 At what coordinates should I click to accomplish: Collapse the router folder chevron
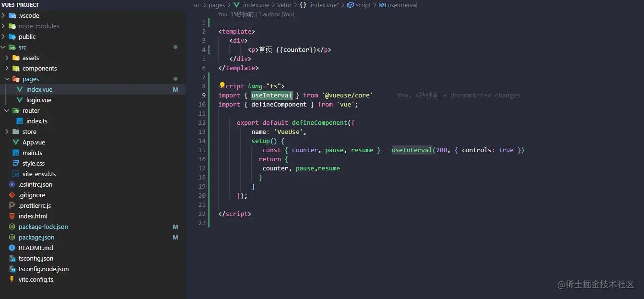[x=7, y=110]
